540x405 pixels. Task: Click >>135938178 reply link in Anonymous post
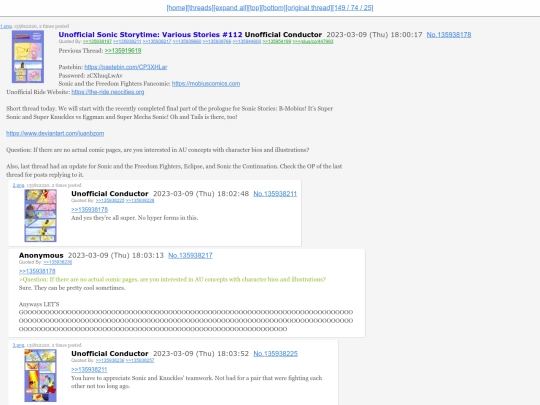[x=37, y=271]
